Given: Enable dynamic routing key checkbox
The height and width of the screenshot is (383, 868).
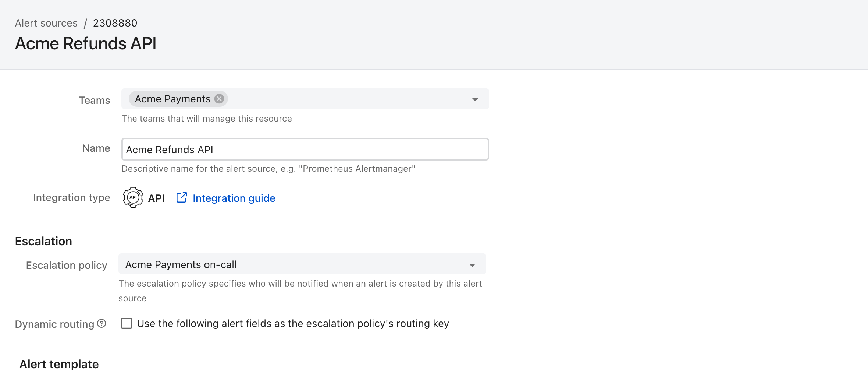Looking at the screenshot, I should coord(127,323).
